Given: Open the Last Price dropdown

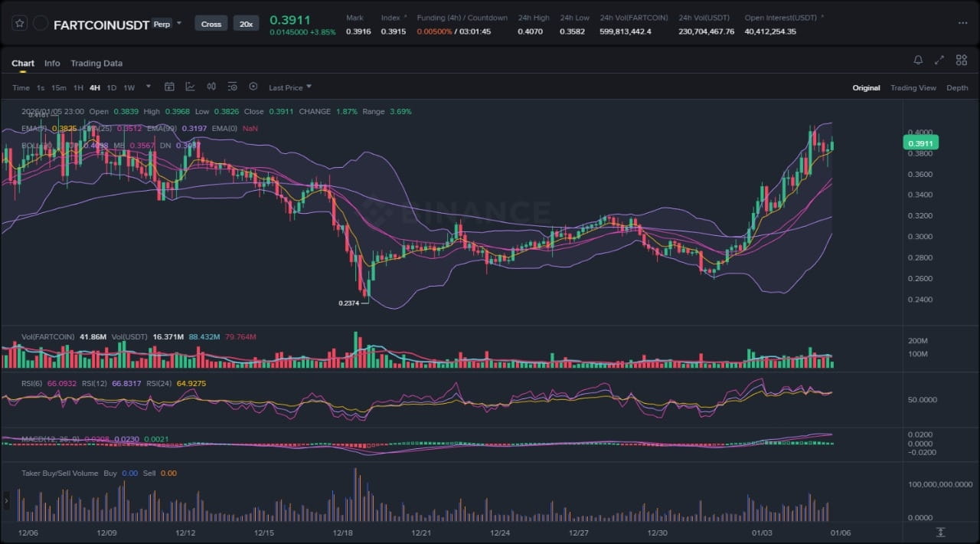Looking at the screenshot, I should pos(290,88).
